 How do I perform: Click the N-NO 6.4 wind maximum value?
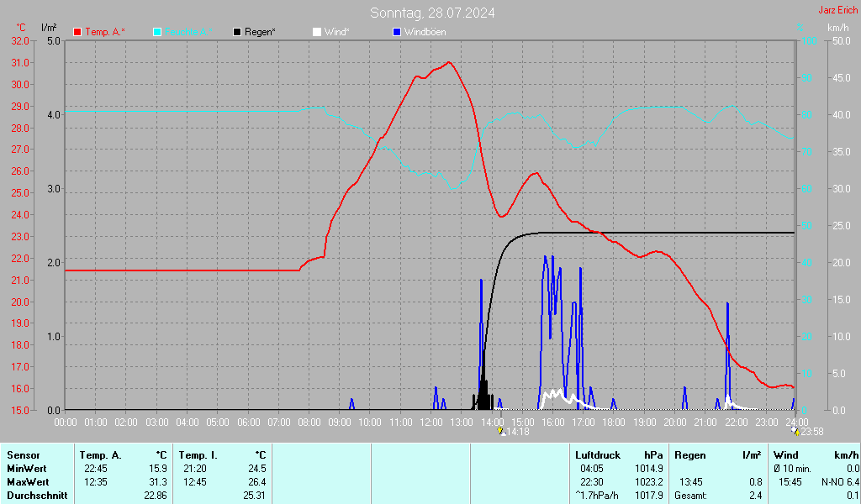[x=841, y=482]
